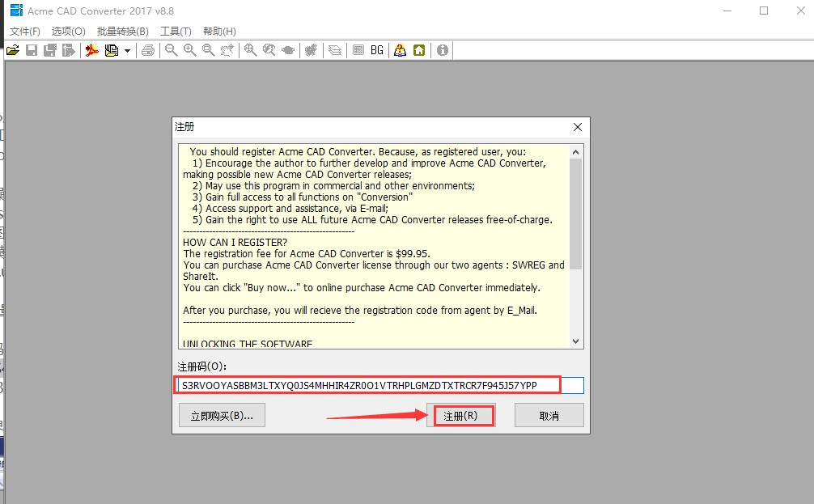Click the 'The registration fee for Acme CAD Converter is $99.95.' line
Screen dimensions: 814x504
(307, 254)
